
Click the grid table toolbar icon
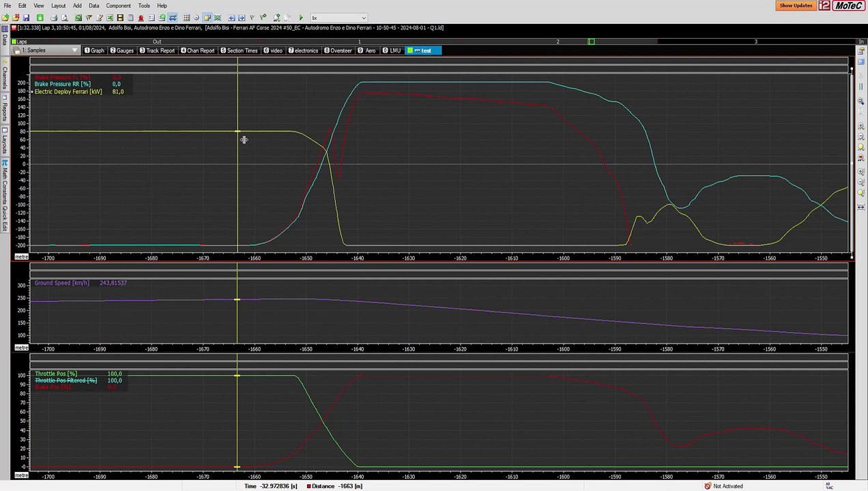186,18
